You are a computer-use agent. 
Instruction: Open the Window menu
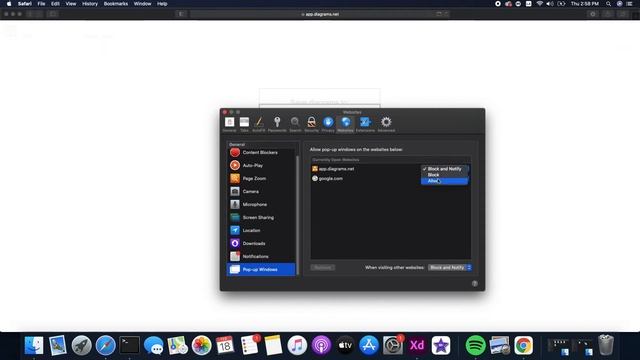(142, 4)
